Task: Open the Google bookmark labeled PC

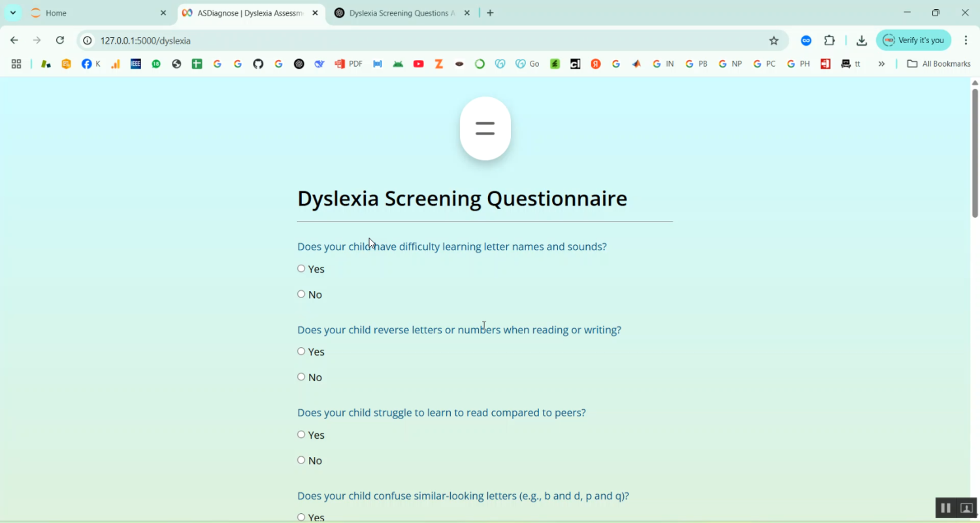Action: click(764, 64)
